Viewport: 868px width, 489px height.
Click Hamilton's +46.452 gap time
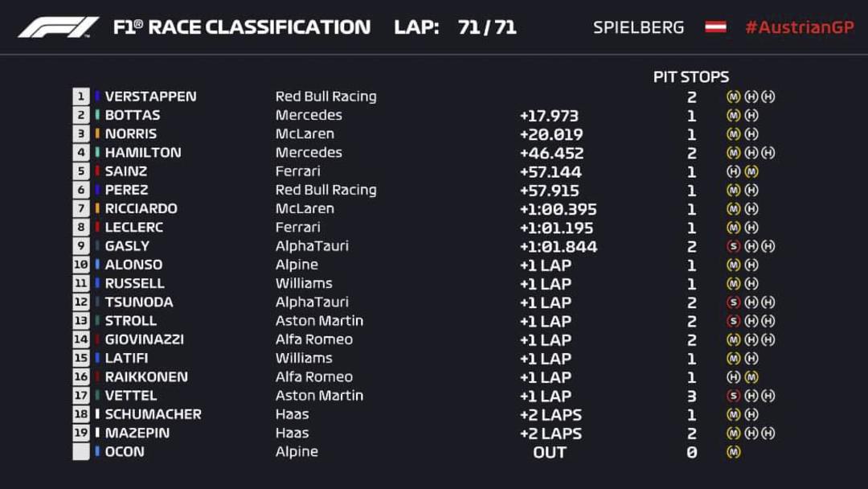(x=551, y=153)
